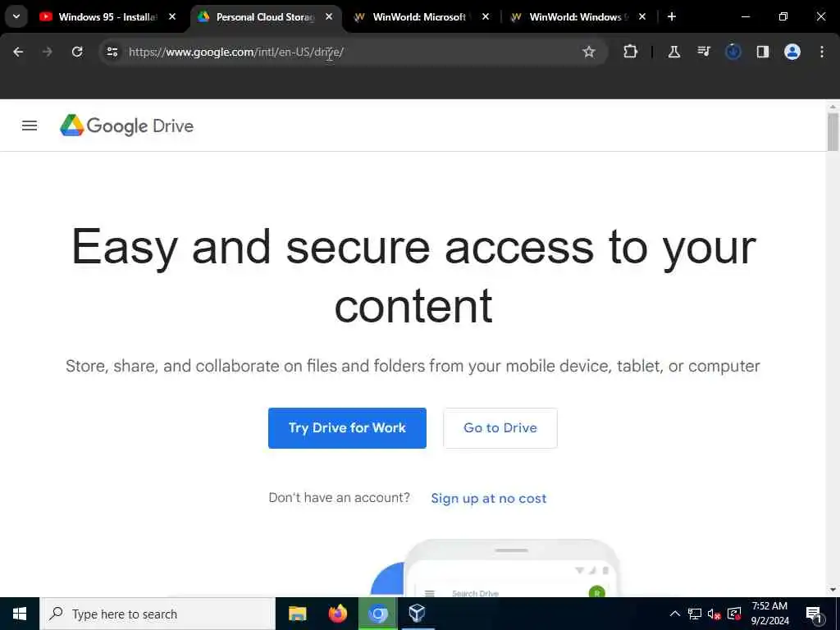Open the Chrome three-dot menu
This screenshot has width=840, height=630.
(822, 52)
